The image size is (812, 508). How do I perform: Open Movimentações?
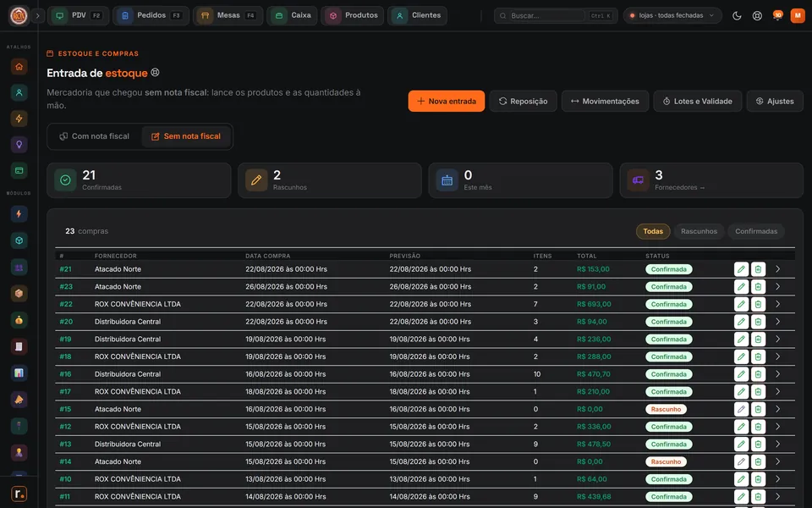[x=605, y=101]
